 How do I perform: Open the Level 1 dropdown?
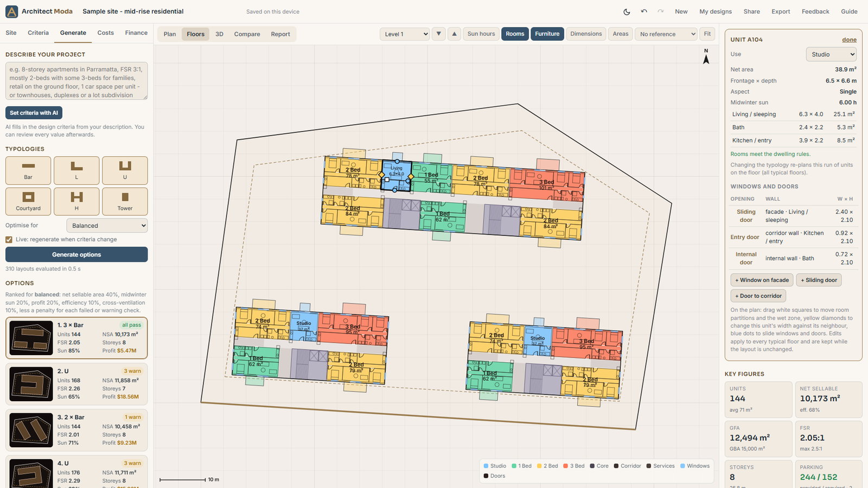tap(405, 34)
